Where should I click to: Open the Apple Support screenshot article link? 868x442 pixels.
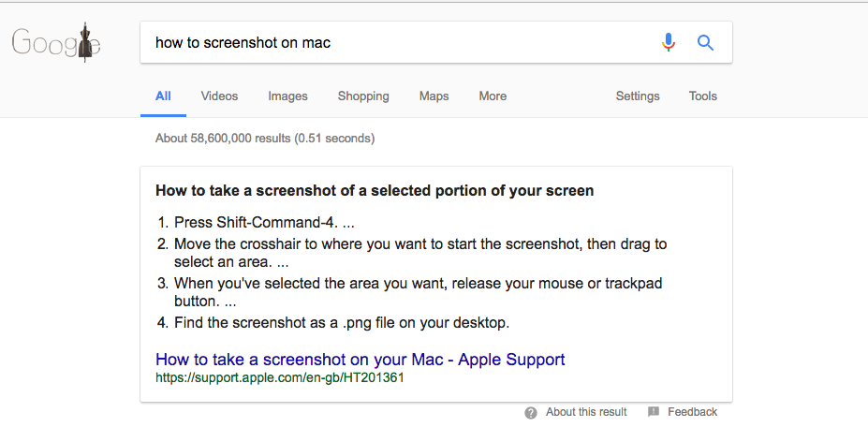coord(360,360)
